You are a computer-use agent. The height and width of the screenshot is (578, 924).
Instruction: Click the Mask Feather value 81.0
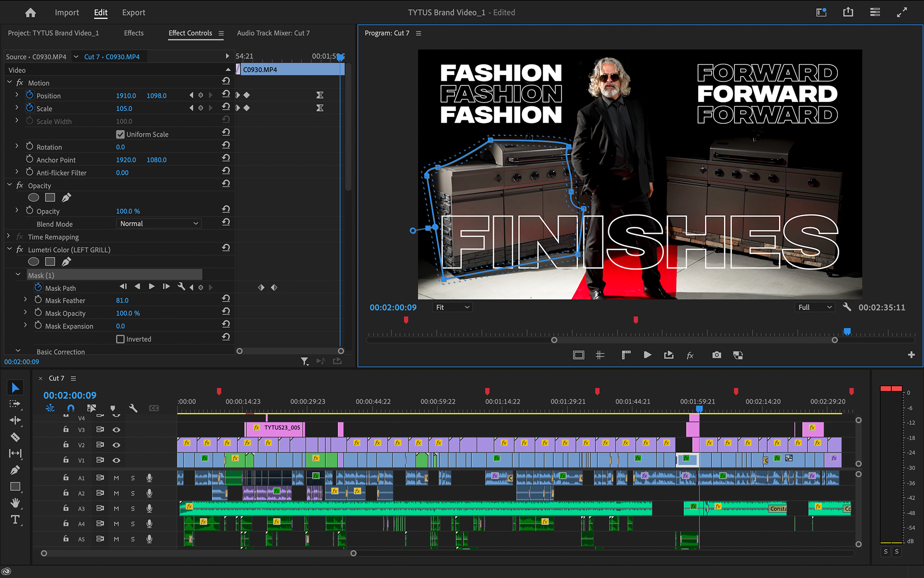point(122,300)
